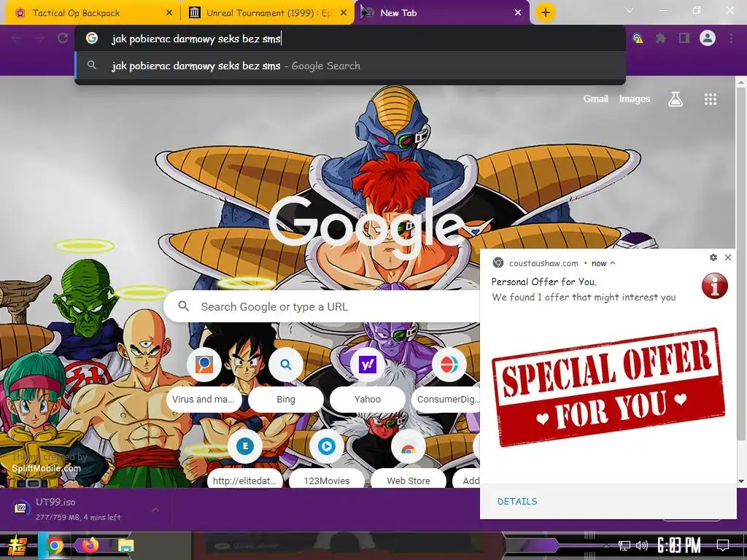Viewport: 747px width, 560px height.
Task: Open the profile avatar icon
Action: [x=708, y=38]
